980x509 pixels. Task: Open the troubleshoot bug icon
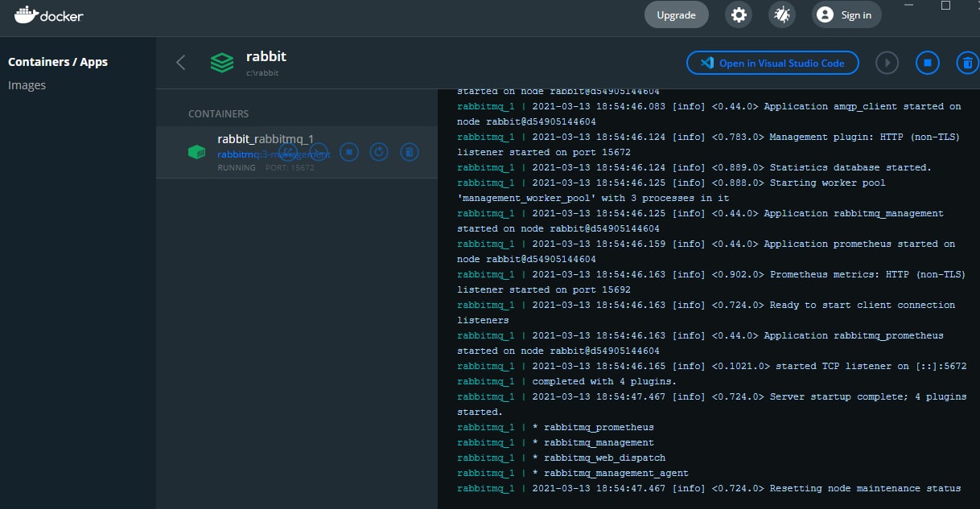(x=781, y=14)
